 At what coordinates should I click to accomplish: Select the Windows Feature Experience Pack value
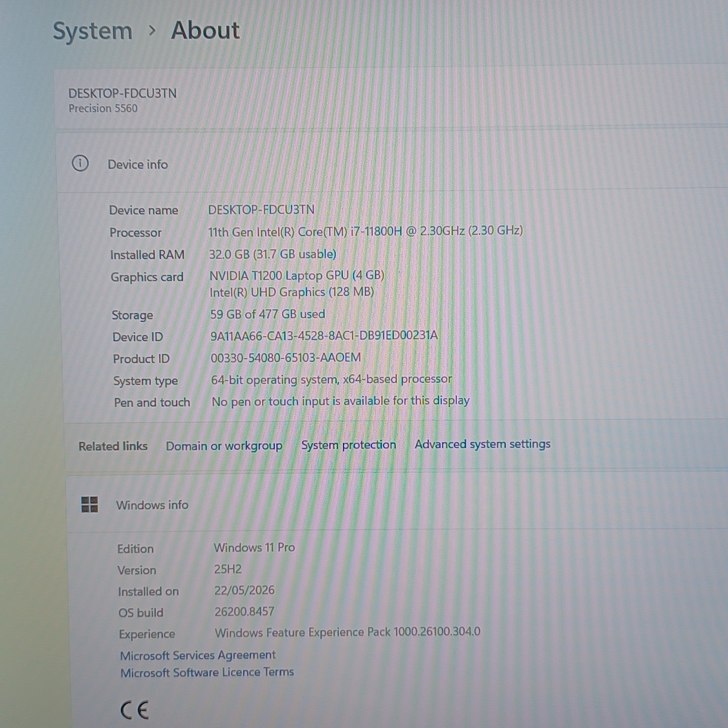point(348,632)
